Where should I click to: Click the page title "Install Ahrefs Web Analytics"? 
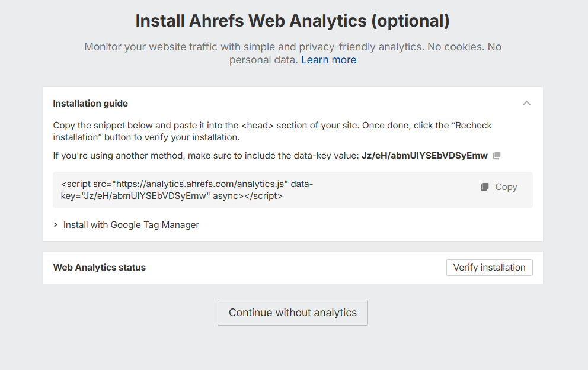click(251, 21)
